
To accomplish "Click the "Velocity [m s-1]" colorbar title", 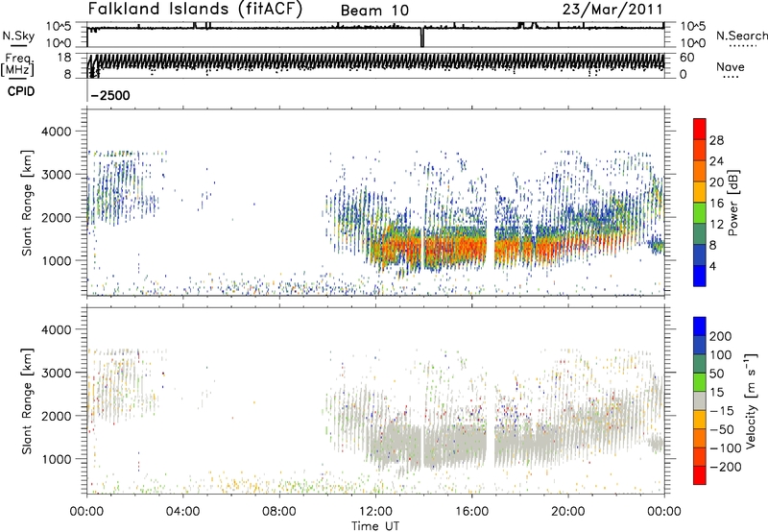I will point(751,400).
